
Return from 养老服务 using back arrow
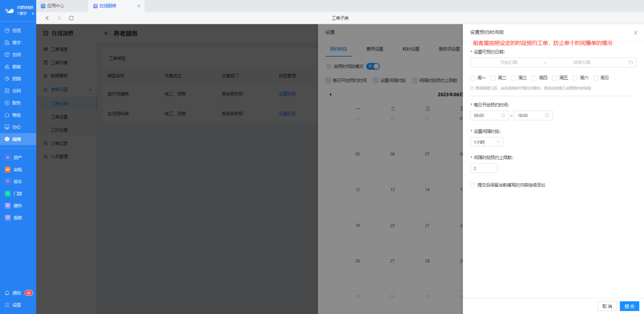(106, 33)
